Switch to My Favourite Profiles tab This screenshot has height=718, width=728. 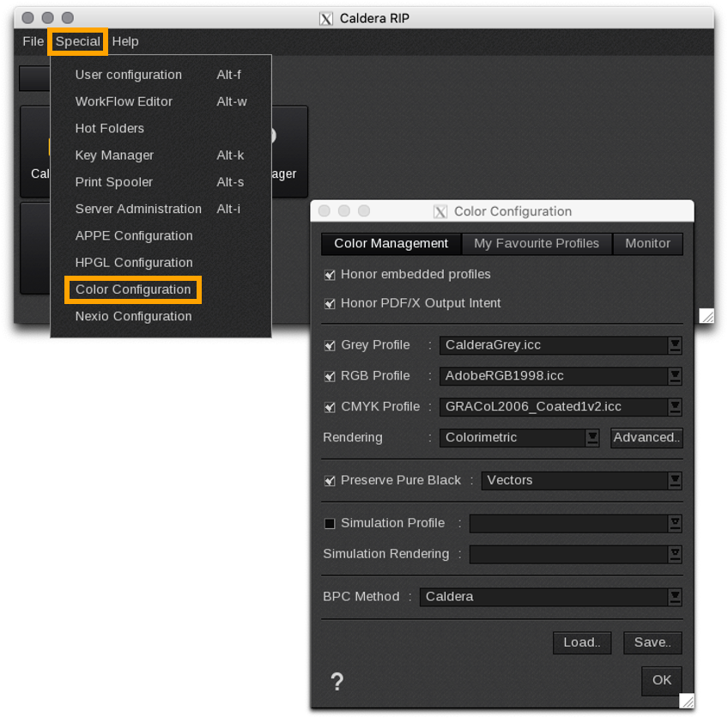point(537,244)
